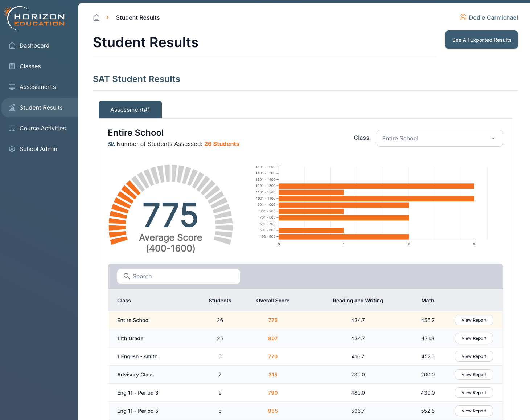Viewport: 530px width, 420px height.
Task: Sort table by Overall Score header
Action: tap(273, 301)
